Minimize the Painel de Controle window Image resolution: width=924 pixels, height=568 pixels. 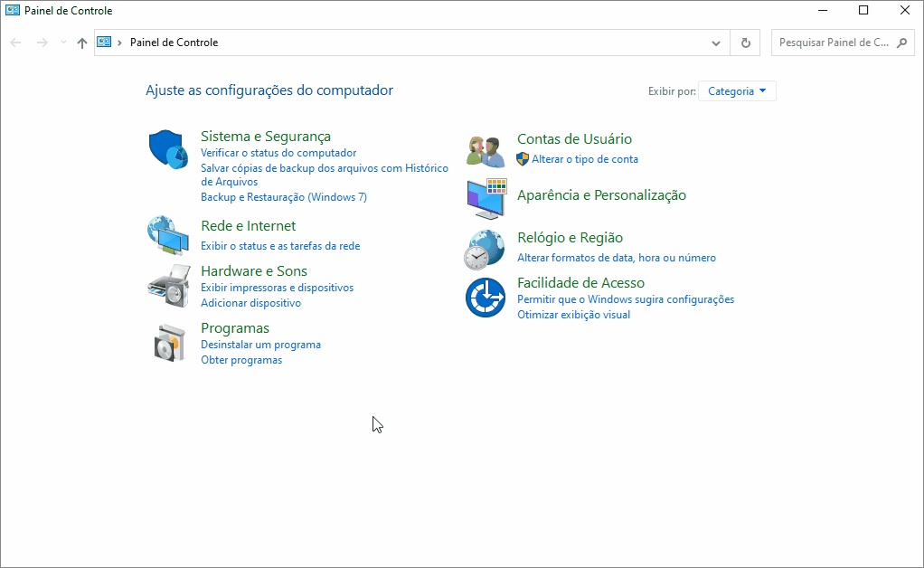[x=824, y=11]
